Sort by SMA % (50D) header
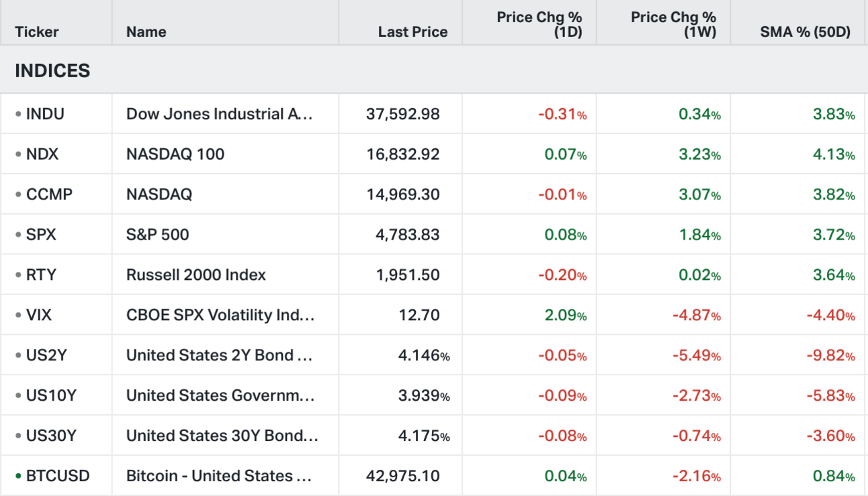868x496 pixels. (806, 32)
